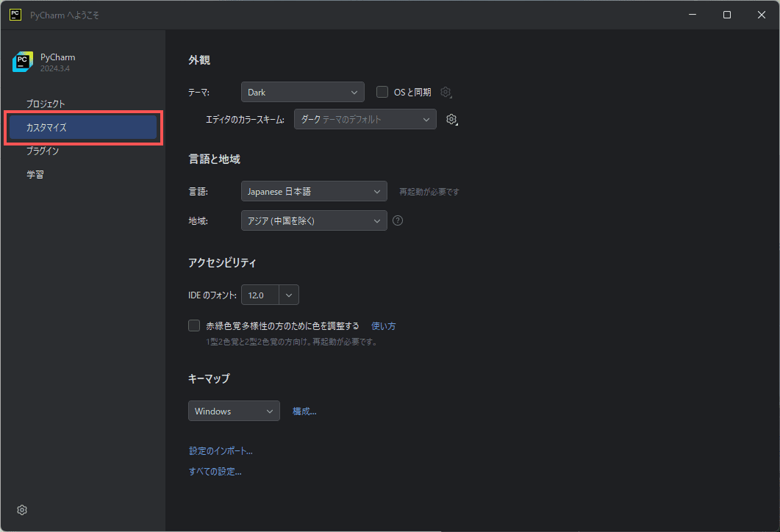Click the 構成... keymap link
This screenshot has width=780, height=532.
tap(304, 411)
